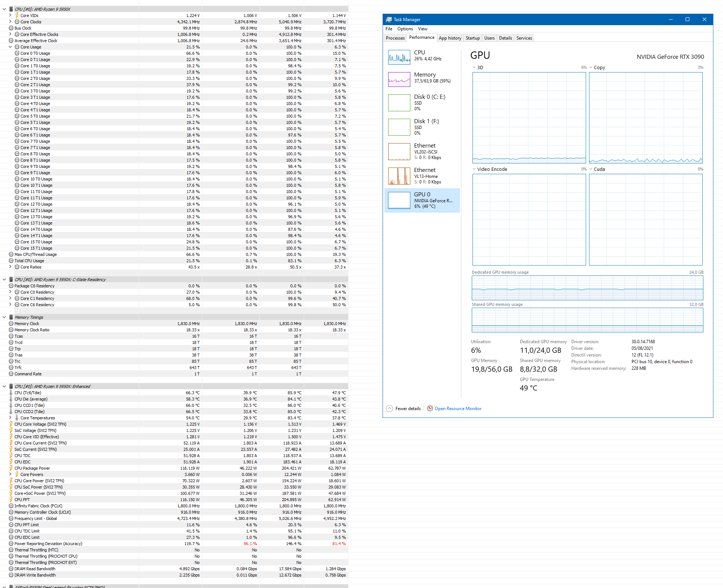723x588 pixels.
Task: Click the CPU Core Voltage (SVI2 TFN) icon
Action: tap(11, 424)
